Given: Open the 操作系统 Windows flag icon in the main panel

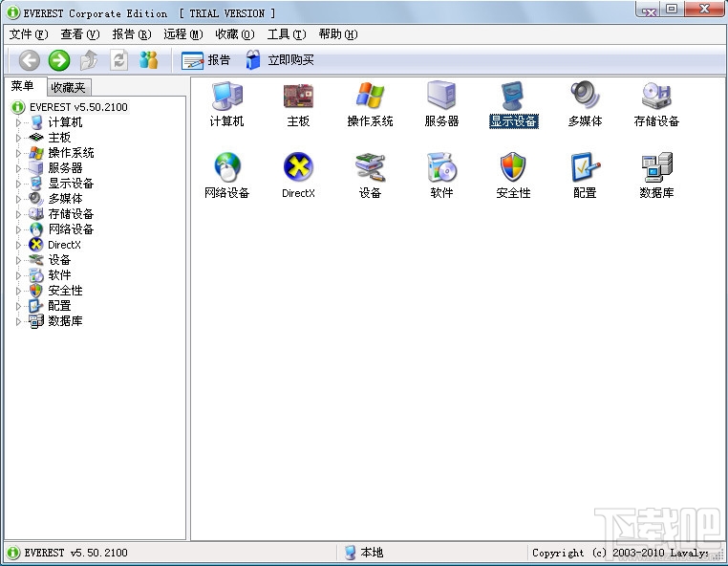Looking at the screenshot, I should 370,104.
